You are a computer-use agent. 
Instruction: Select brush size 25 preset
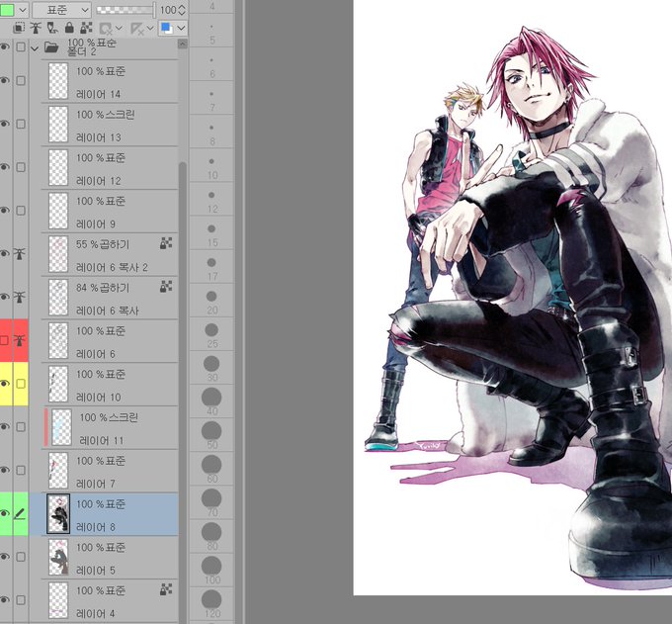pos(211,334)
